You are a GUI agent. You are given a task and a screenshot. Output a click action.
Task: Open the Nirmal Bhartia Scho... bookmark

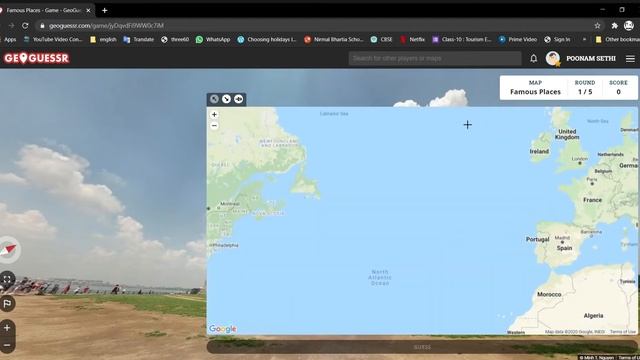334,40
